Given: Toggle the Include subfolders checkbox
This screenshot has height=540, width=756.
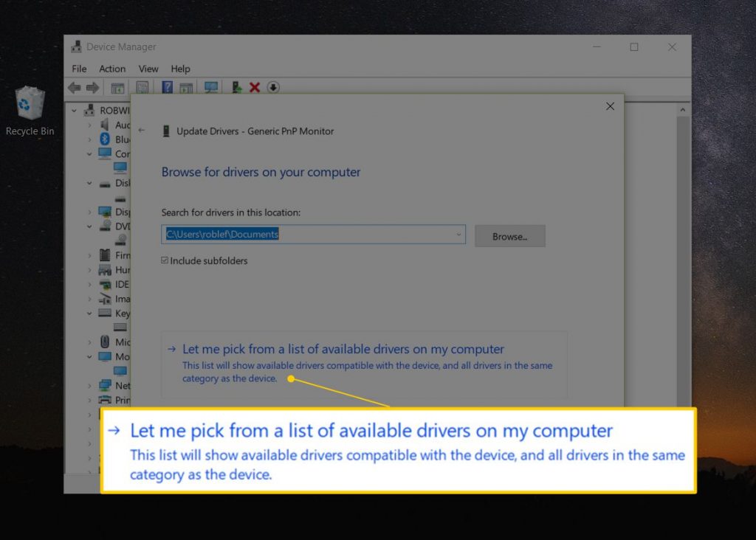Looking at the screenshot, I should pos(165,260).
